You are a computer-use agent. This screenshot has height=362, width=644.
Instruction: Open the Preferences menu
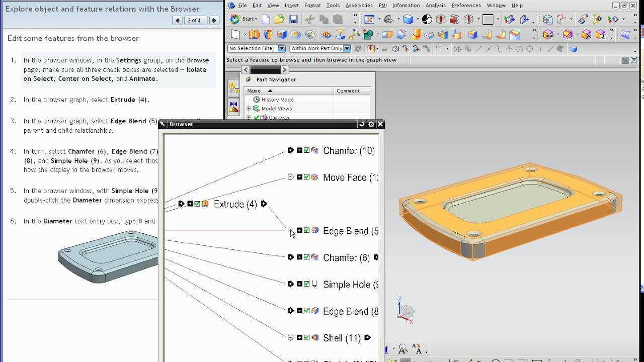tap(466, 6)
